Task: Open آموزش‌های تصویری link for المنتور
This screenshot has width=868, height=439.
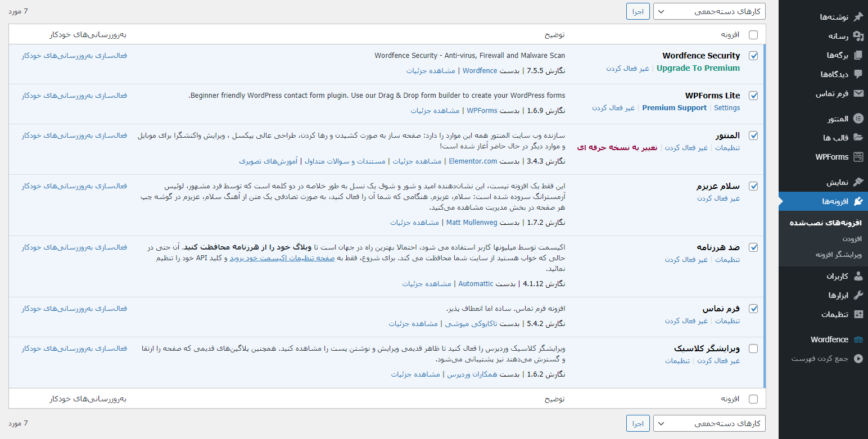Action: coord(268,161)
